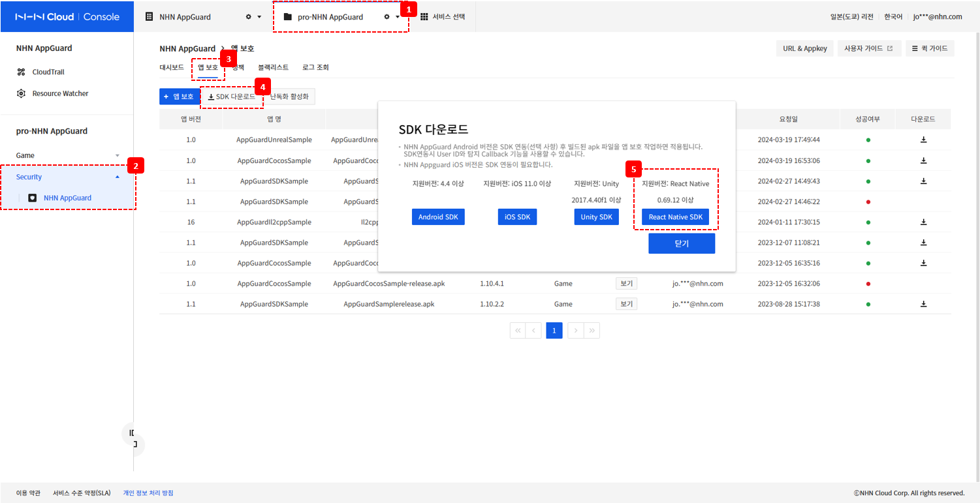Viewport: 980px width, 503px height.
Task: Open the 서비스 수준 약정(SLA) footer link
Action: pyautogui.click(x=82, y=493)
